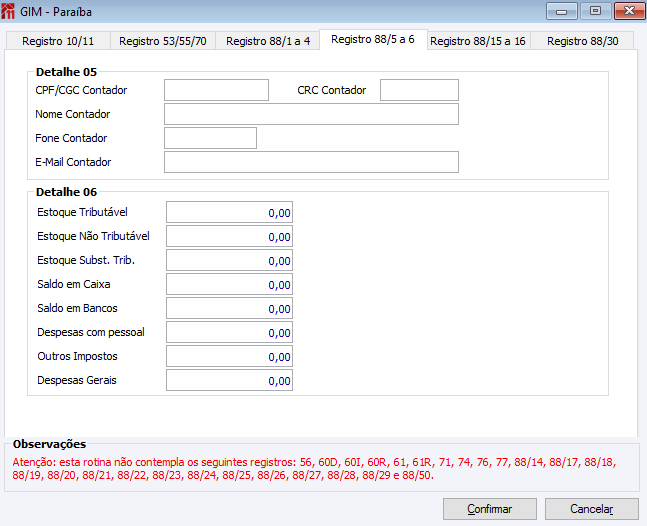647x526 pixels.
Task: Focus the E-Mail Contador field
Action: tap(311, 162)
